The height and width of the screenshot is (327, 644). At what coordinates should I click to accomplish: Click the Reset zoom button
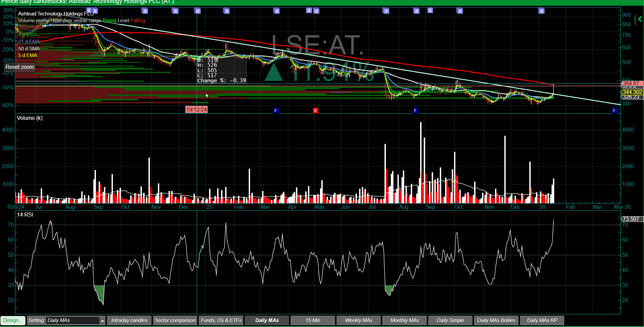(x=20, y=67)
